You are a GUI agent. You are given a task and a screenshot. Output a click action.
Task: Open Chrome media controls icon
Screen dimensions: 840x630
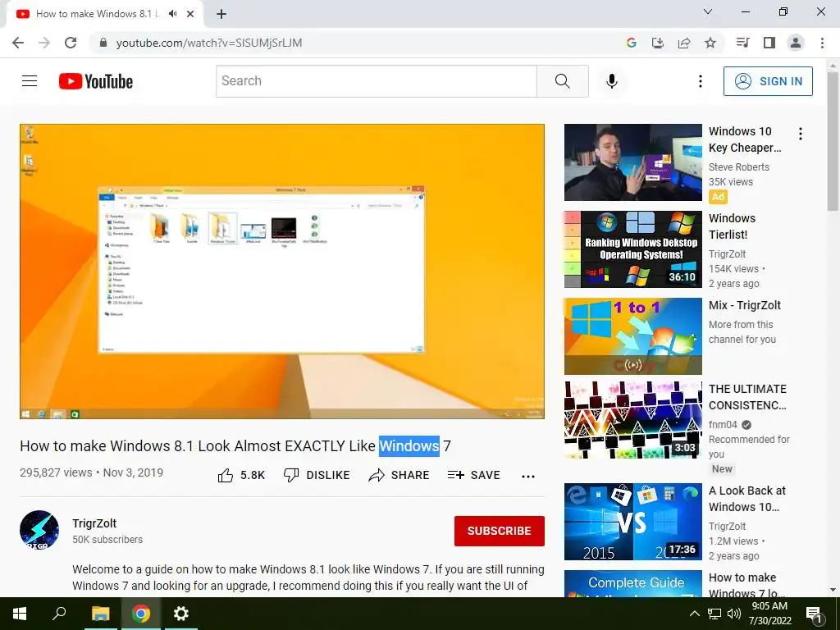[742, 43]
